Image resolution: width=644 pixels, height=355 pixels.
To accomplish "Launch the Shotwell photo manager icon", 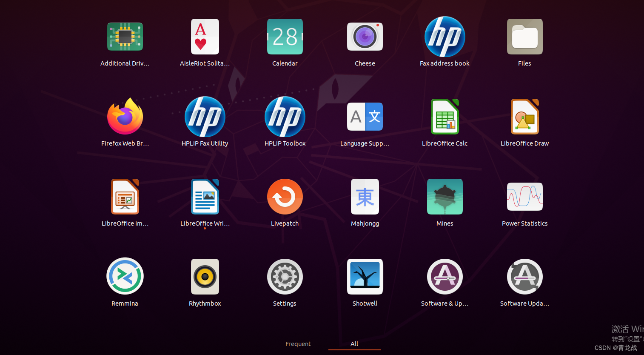I will point(365,277).
